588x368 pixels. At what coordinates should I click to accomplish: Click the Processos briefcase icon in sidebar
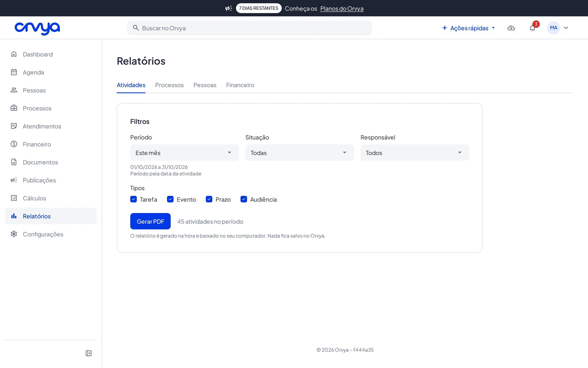[14, 108]
